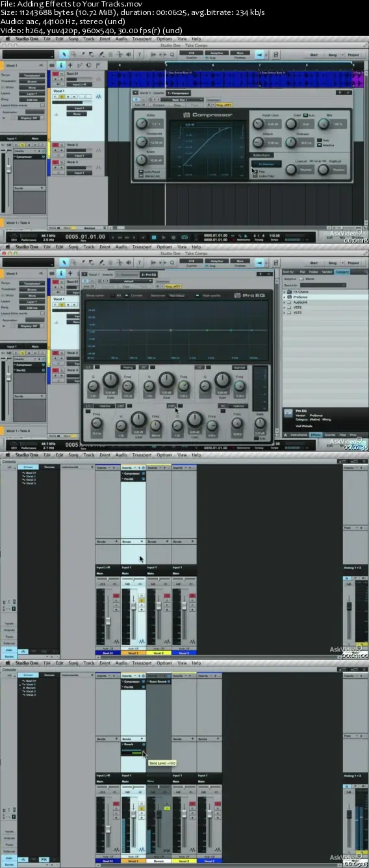
Task: Enable the sidechain Filter checkbox in Compressor
Action: click(255, 172)
